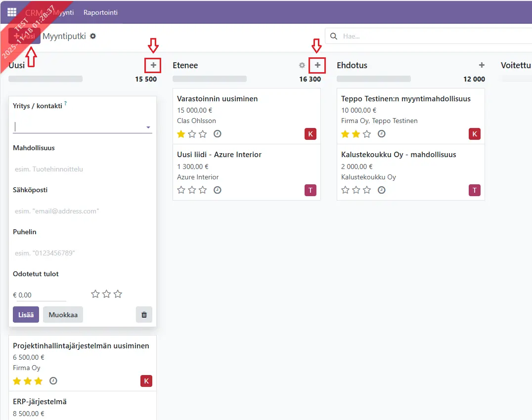Click the plus icon in Ehdotus column

coord(482,65)
